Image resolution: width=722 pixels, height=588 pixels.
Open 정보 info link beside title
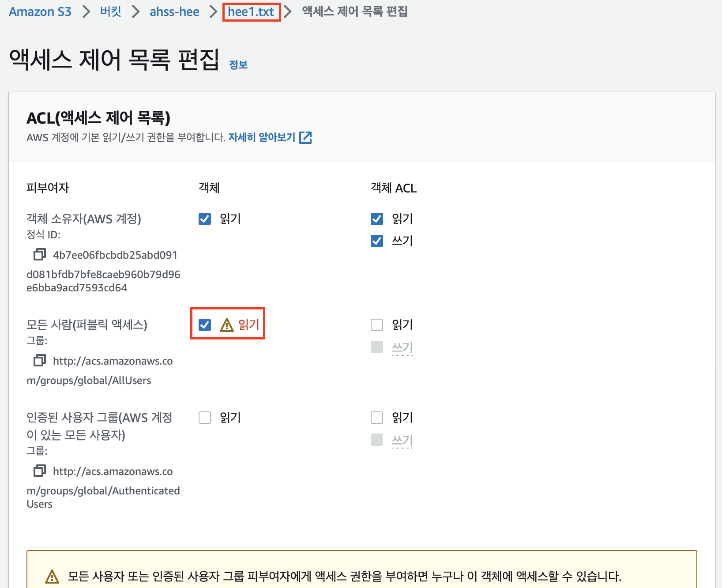tap(238, 65)
